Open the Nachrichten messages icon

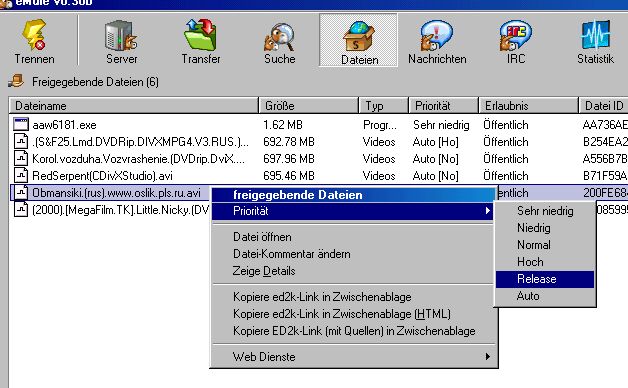pyautogui.click(x=437, y=36)
